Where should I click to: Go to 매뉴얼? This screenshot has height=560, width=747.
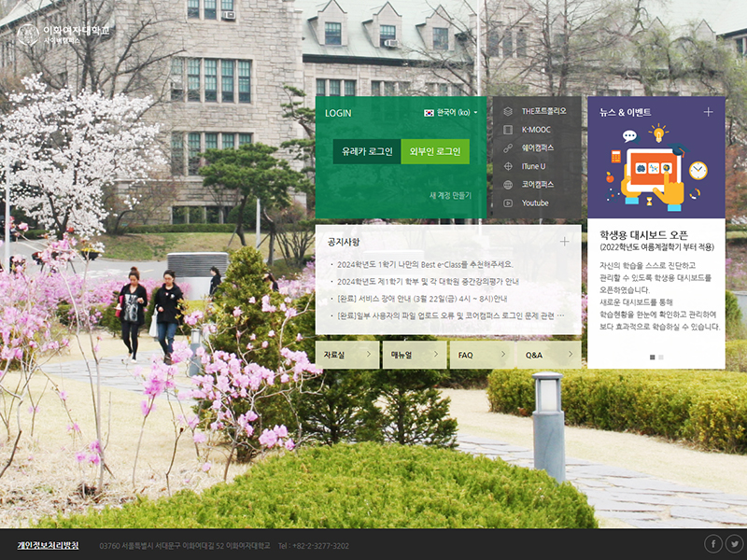415,355
